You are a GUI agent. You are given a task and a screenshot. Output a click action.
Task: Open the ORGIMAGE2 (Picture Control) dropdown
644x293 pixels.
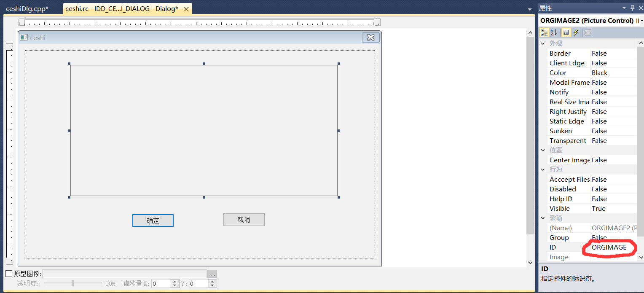coord(641,20)
